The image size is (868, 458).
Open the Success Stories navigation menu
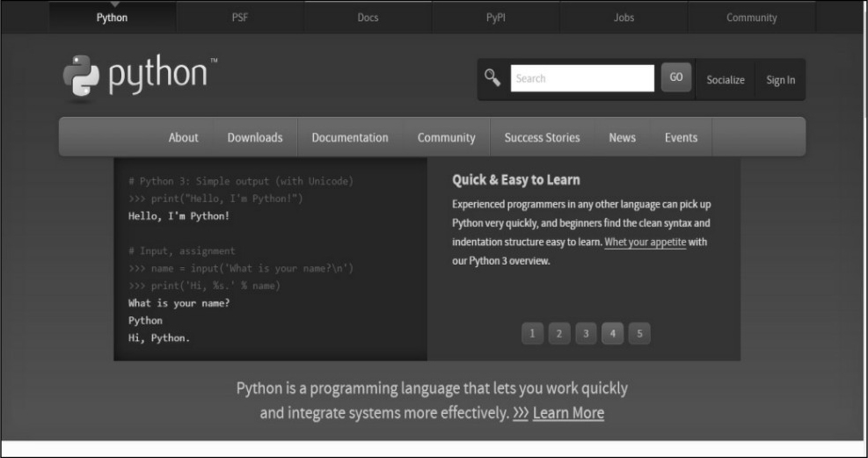[542, 137]
